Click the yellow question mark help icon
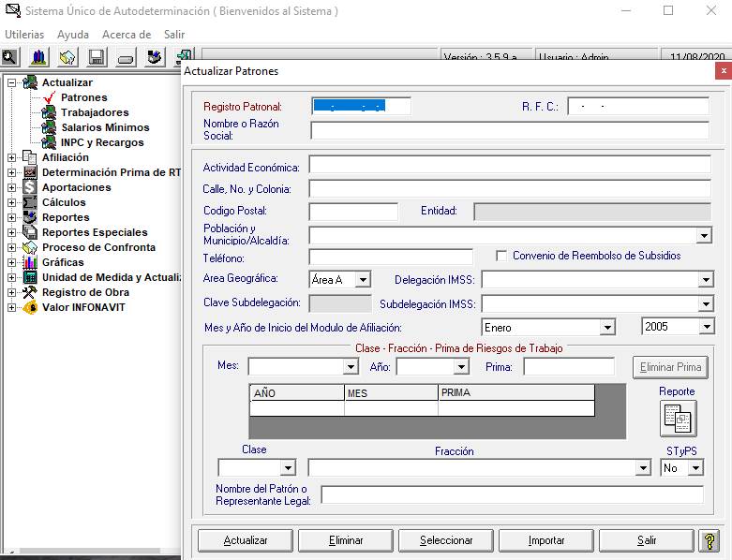The image size is (732, 560). point(709,540)
